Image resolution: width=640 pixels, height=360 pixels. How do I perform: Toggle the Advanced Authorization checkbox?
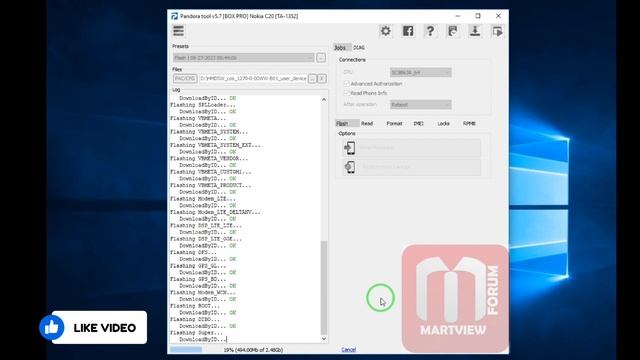click(347, 84)
